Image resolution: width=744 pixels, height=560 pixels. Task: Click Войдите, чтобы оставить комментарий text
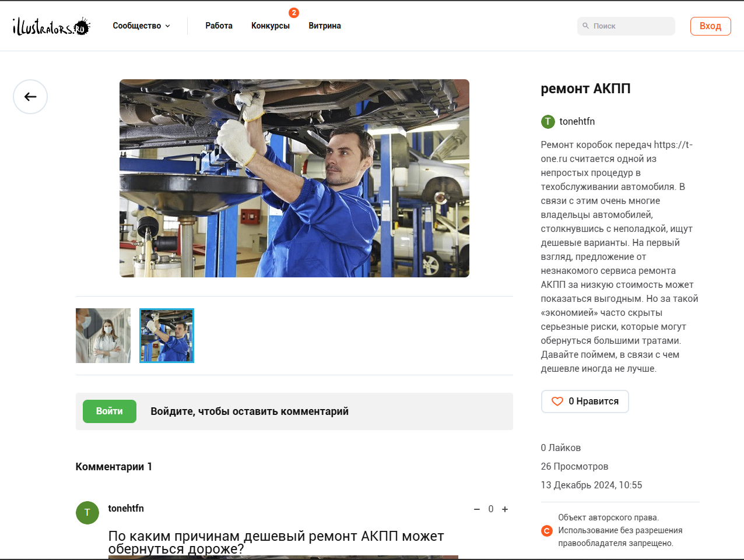(x=250, y=411)
